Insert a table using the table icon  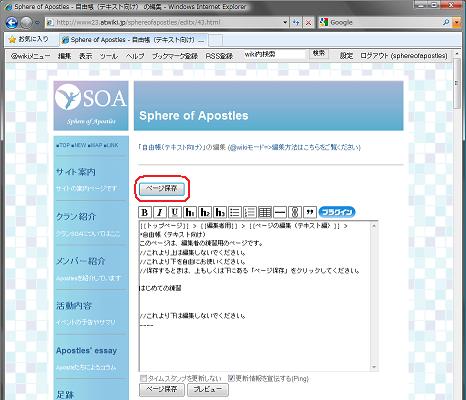click(265, 212)
